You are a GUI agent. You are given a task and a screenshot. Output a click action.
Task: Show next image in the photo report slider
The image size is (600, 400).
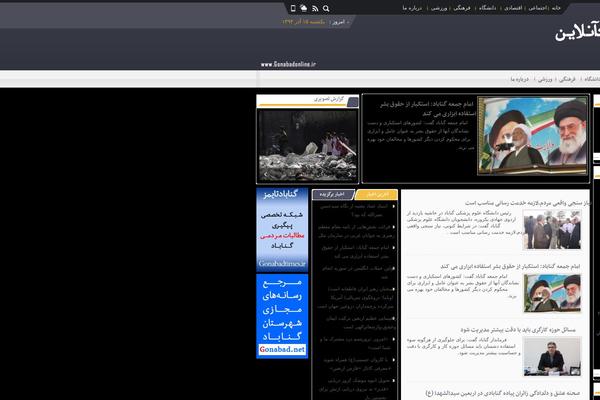point(350,175)
